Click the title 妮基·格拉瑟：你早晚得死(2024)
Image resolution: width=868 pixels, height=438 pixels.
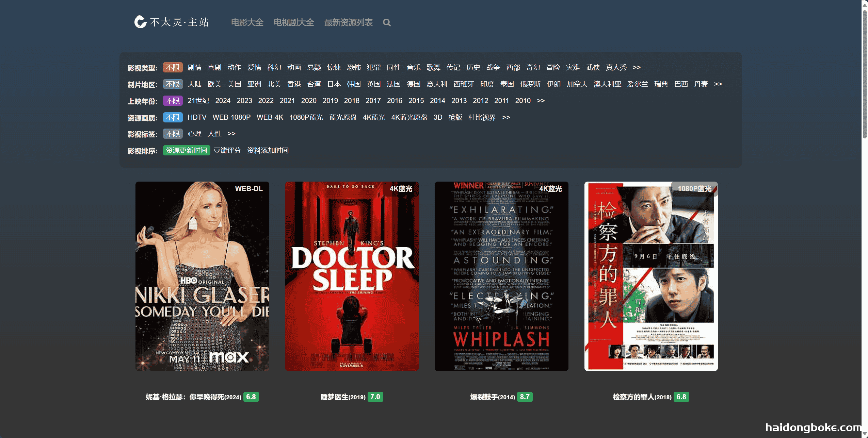(x=193, y=397)
